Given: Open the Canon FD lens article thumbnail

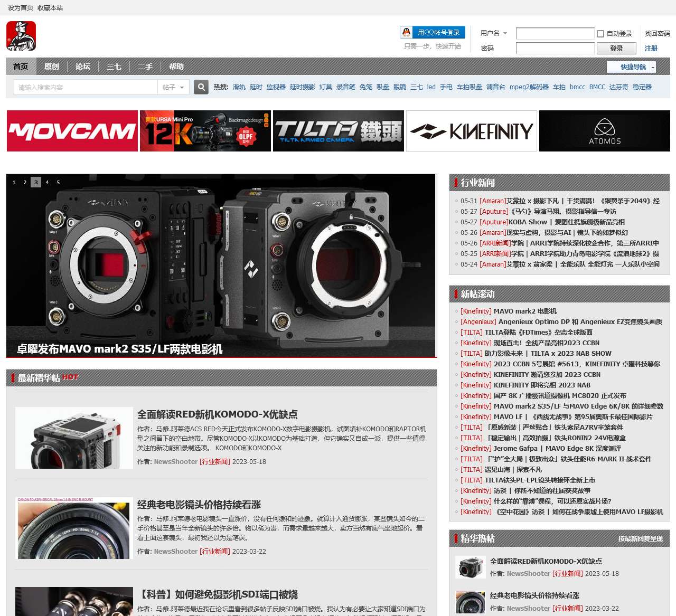Looking at the screenshot, I should click(x=74, y=528).
